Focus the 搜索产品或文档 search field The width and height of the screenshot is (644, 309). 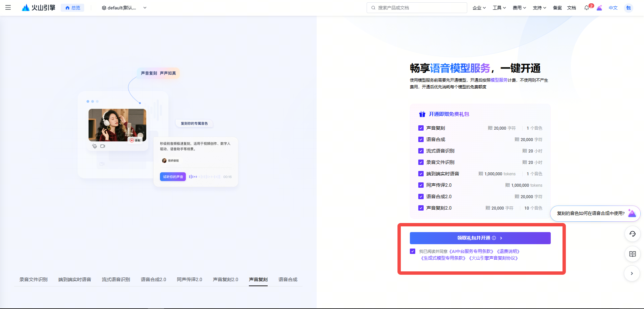tap(417, 8)
